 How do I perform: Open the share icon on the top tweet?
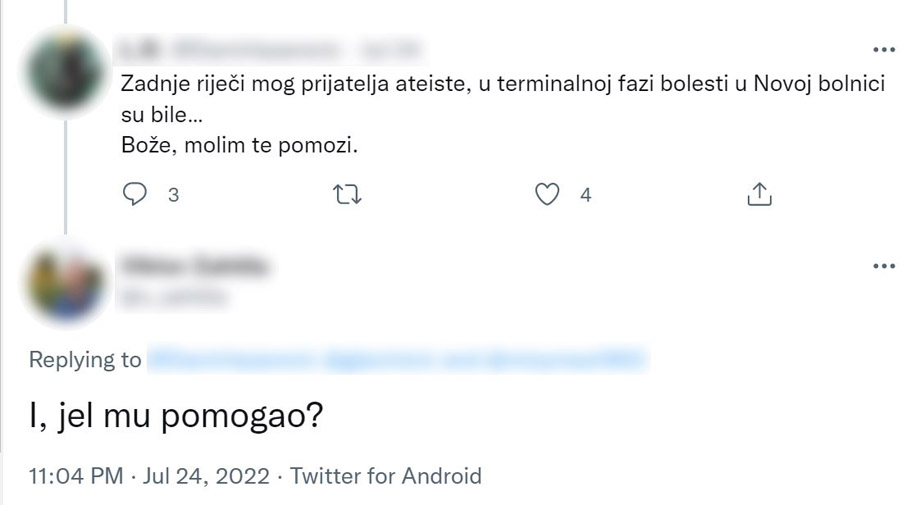[x=760, y=196]
